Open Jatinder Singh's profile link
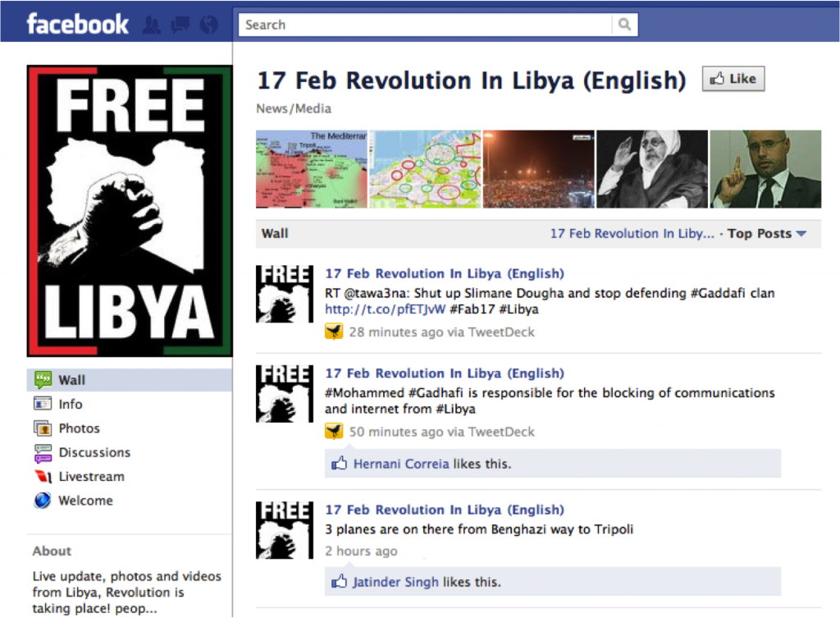The image size is (840, 618). coord(395,582)
